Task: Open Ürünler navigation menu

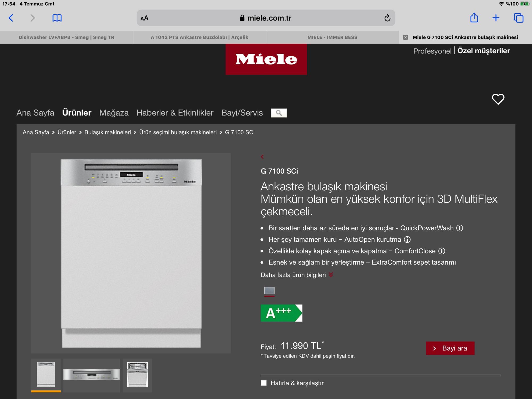Action: click(x=77, y=113)
